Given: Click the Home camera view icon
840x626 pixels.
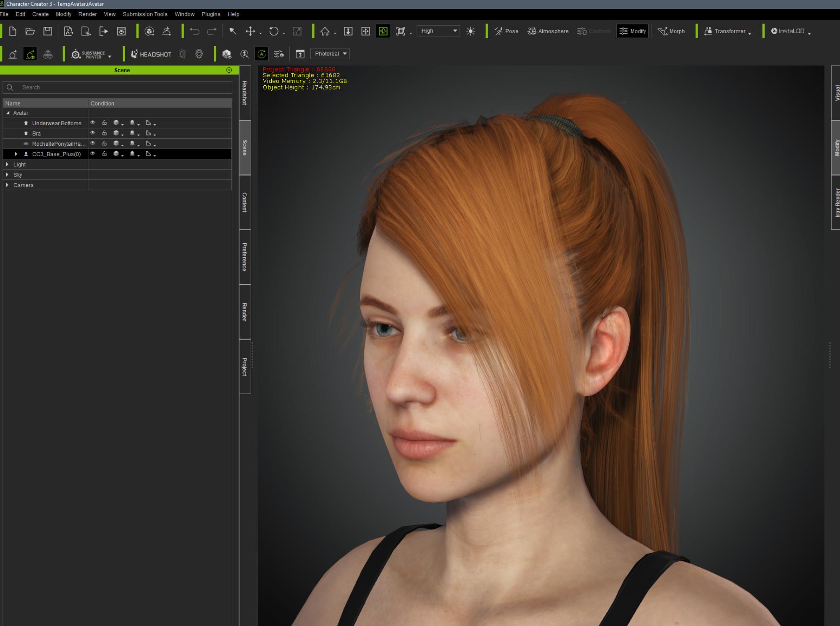Looking at the screenshot, I should [325, 31].
